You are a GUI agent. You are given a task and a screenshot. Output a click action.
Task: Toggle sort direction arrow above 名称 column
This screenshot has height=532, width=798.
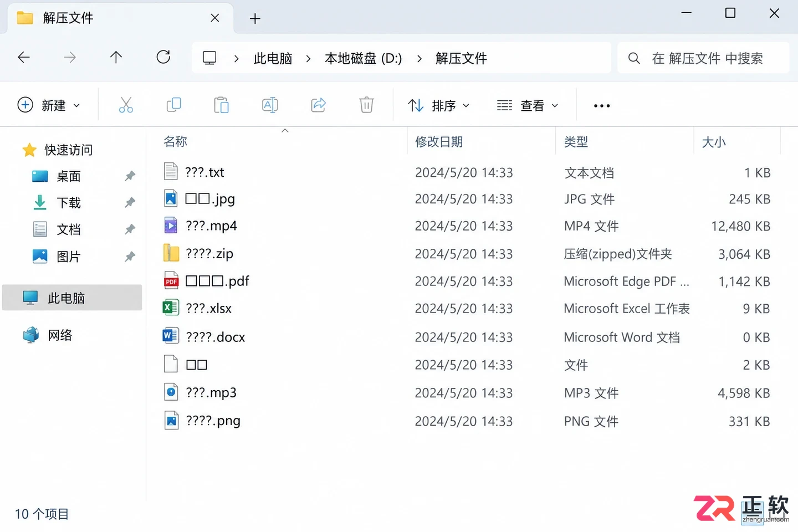(285, 131)
